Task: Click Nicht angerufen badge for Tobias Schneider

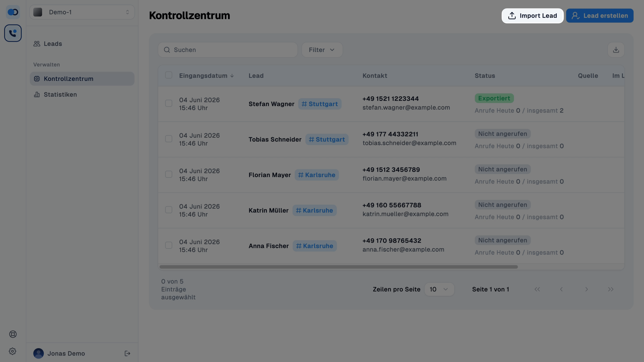Action: [x=503, y=134]
